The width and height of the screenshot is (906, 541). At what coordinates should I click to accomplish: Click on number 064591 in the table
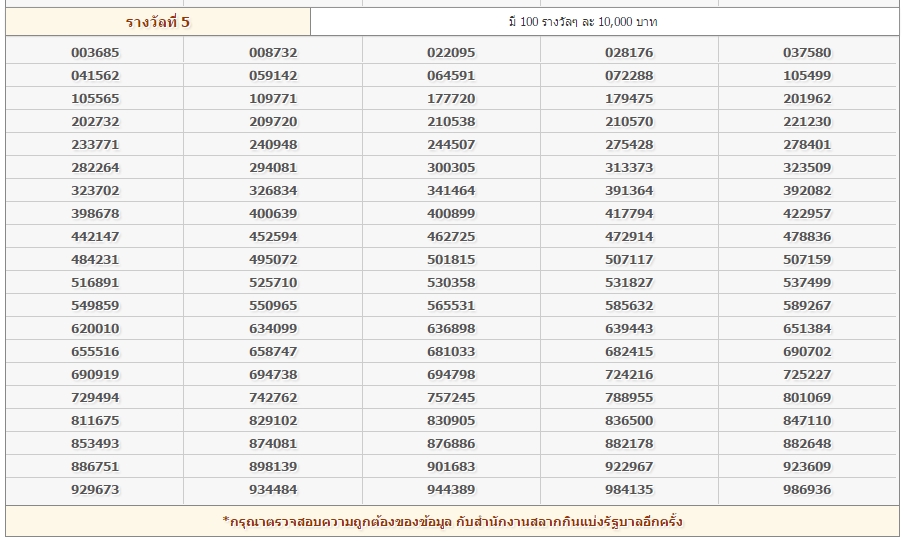coord(451,76)
